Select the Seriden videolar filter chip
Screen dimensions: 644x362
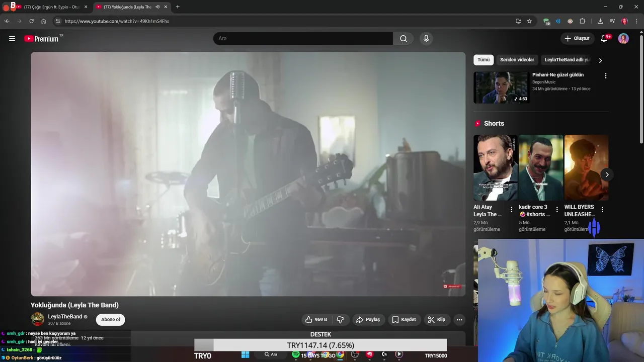(517, 60)
